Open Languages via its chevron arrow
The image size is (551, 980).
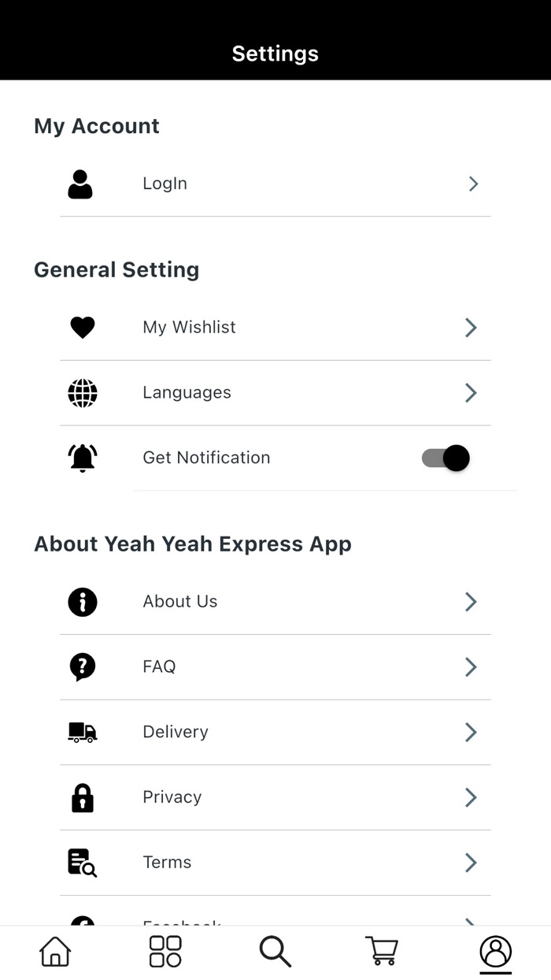click(x=470, y=392)
